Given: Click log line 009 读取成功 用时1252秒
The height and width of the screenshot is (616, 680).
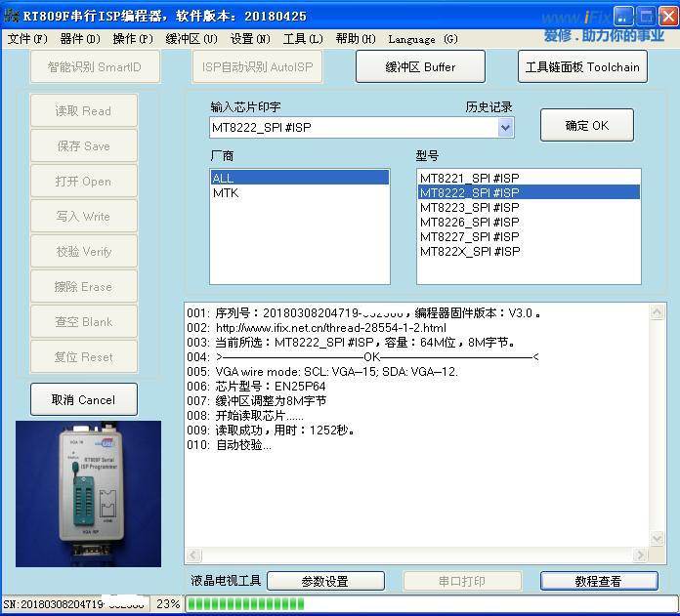Looking at the screenshot, I should 272,431.
